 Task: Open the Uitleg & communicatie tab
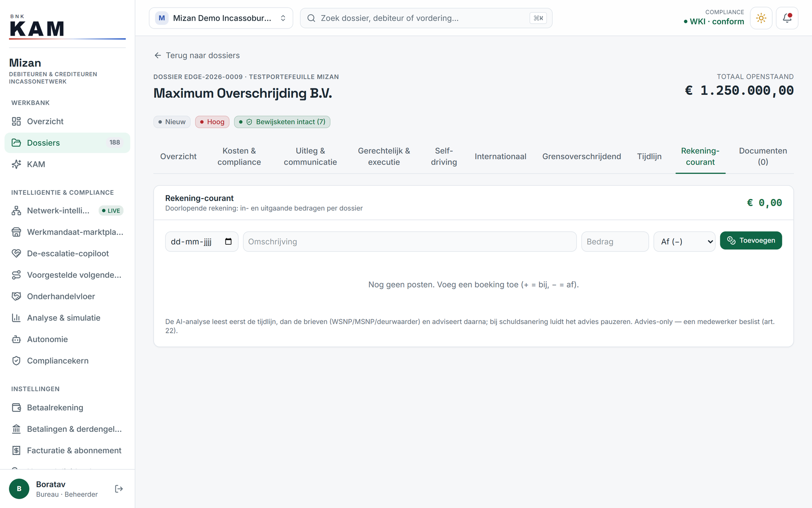tap(310, 156)
